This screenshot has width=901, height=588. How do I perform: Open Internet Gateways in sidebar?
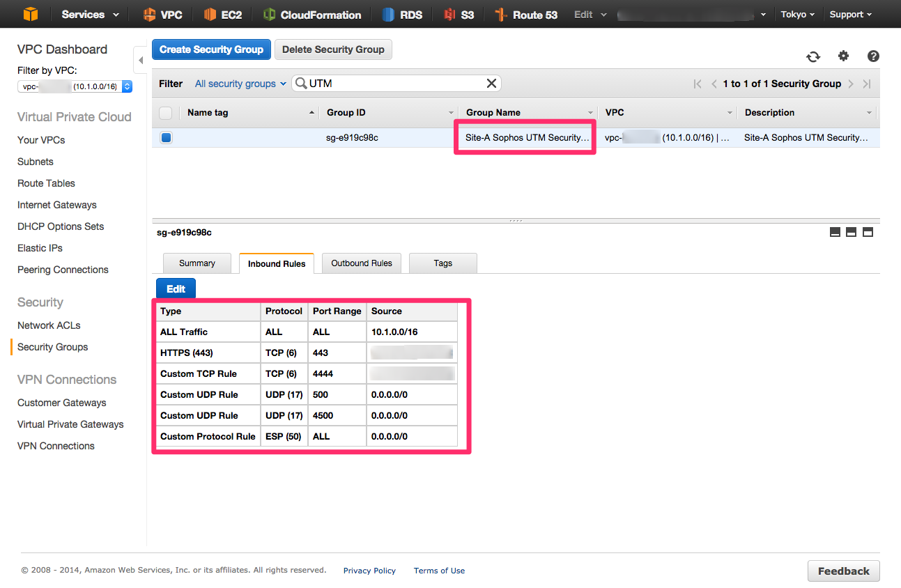(x=57, y=205)
